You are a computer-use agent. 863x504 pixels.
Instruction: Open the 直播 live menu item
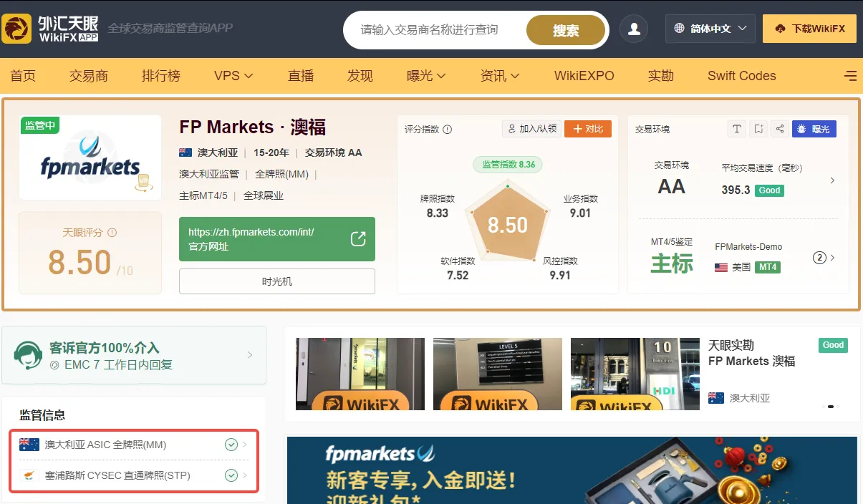[x=301, y=76]
